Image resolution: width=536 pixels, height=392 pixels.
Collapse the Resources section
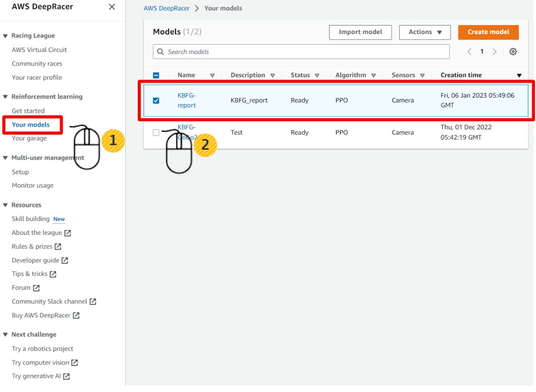[x=6, y=205]
